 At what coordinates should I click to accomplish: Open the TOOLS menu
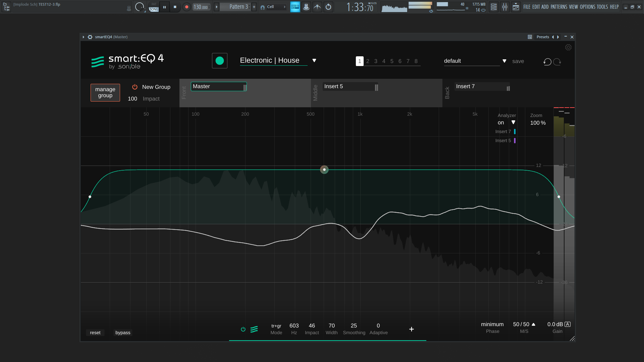(602, 7)
